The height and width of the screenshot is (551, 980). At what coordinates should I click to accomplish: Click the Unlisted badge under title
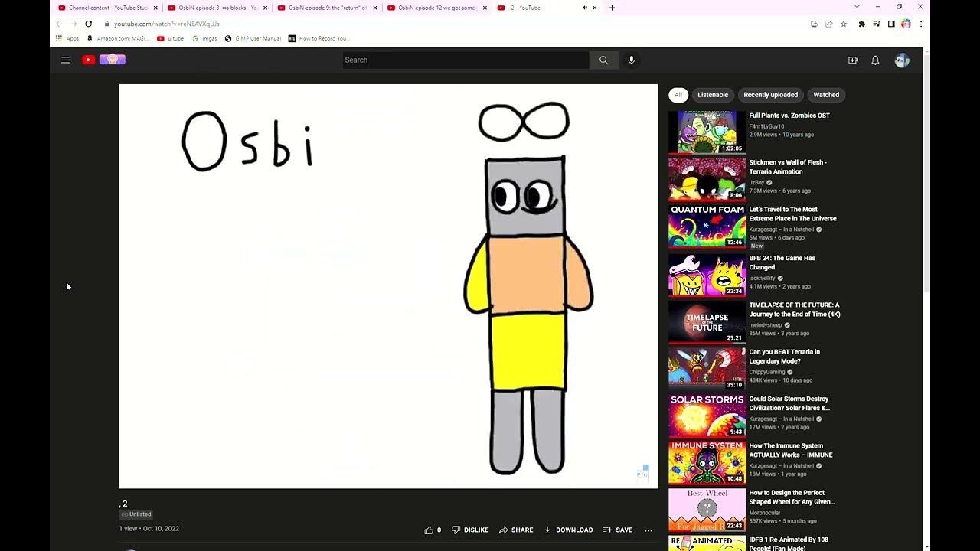[136, 514]
